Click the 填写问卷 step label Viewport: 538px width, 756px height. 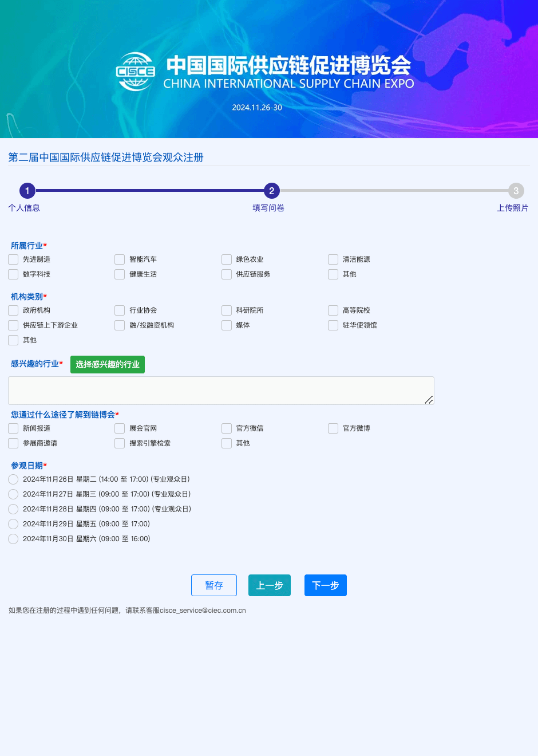coord(268,208)
